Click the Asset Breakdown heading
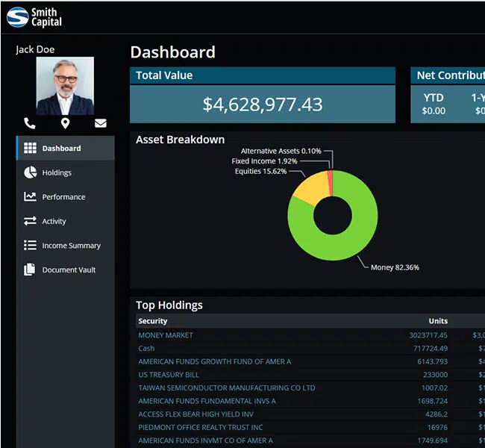Screen dimensions: 485x448 (x=181, y=140)
